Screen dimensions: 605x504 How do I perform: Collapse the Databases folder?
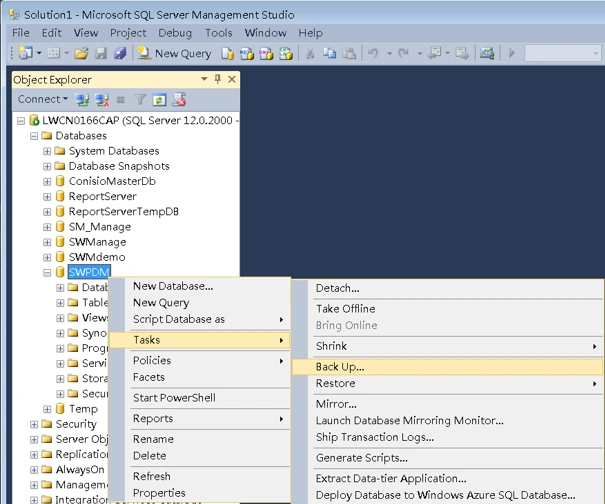coord(34,136)
